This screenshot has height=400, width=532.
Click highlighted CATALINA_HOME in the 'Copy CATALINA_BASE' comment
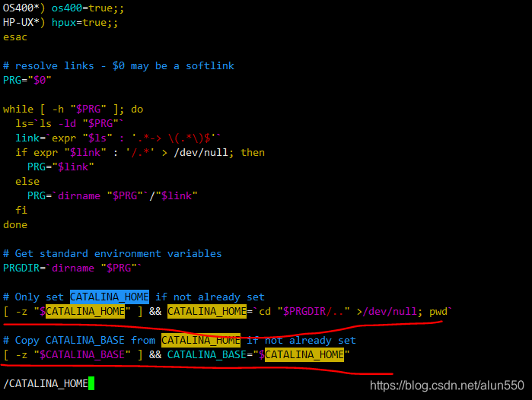pyautogui.click(x=201, y=341)
